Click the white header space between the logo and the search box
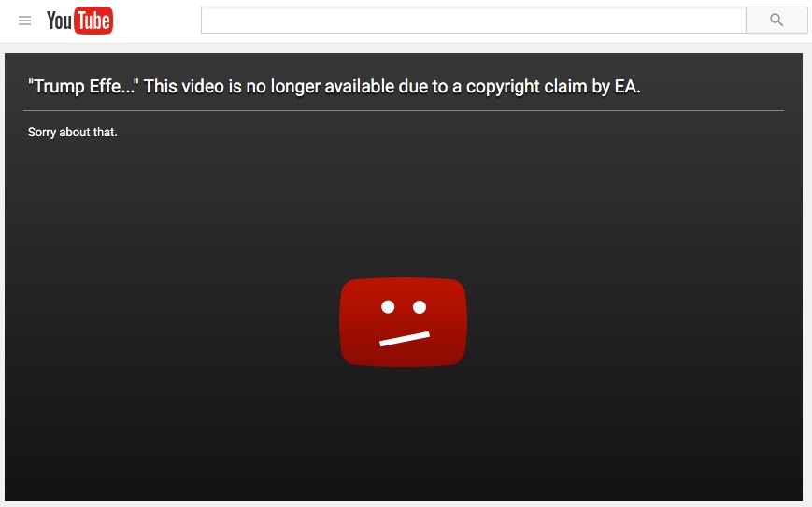The height and width of the screenshot is (507, 812). coord(157,21)
